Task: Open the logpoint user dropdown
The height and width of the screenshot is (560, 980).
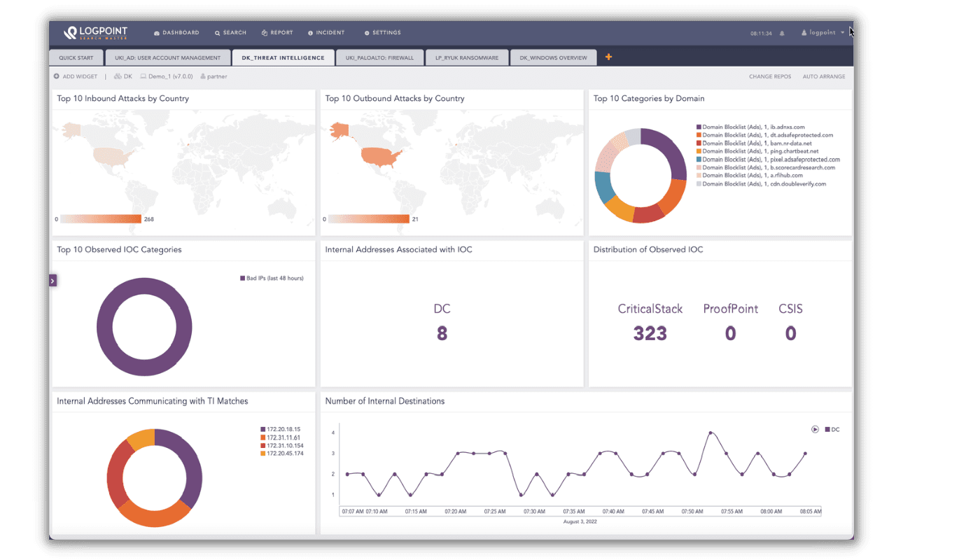Action: tap(823, 33)
